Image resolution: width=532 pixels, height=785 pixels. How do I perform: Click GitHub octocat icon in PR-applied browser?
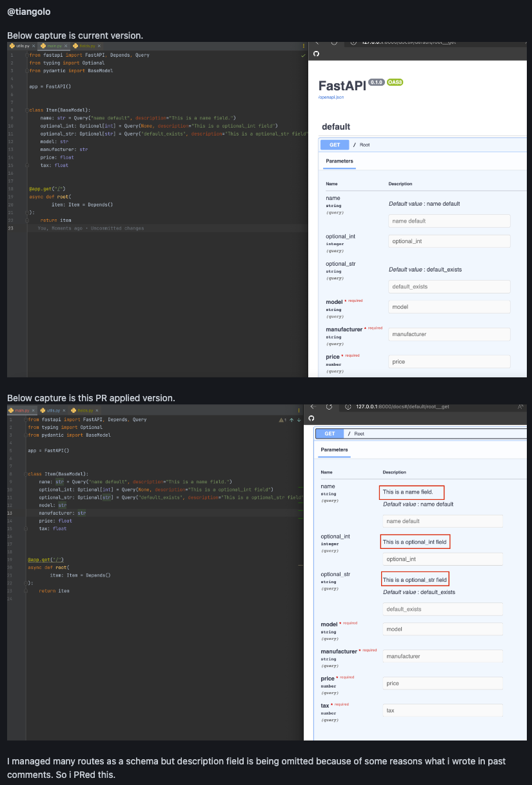point(311,418)
